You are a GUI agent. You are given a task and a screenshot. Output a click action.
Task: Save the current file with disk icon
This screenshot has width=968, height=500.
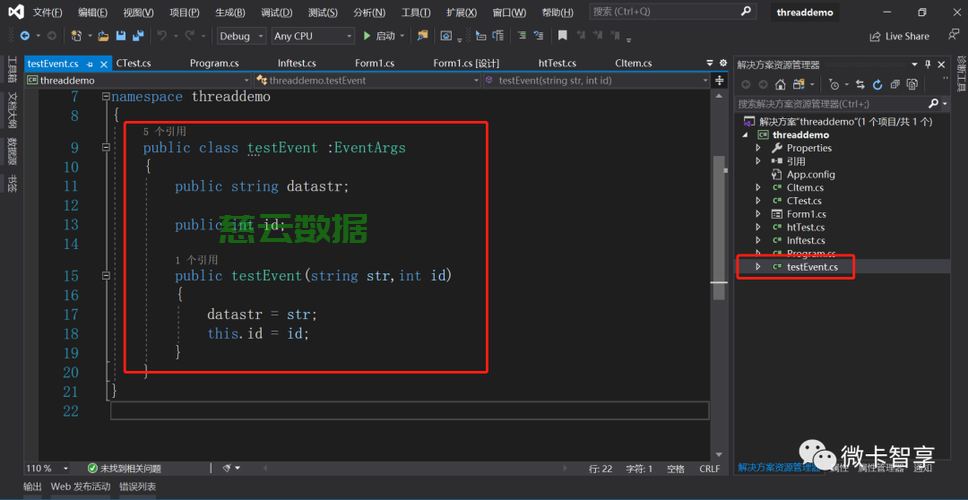pos(121,36)
